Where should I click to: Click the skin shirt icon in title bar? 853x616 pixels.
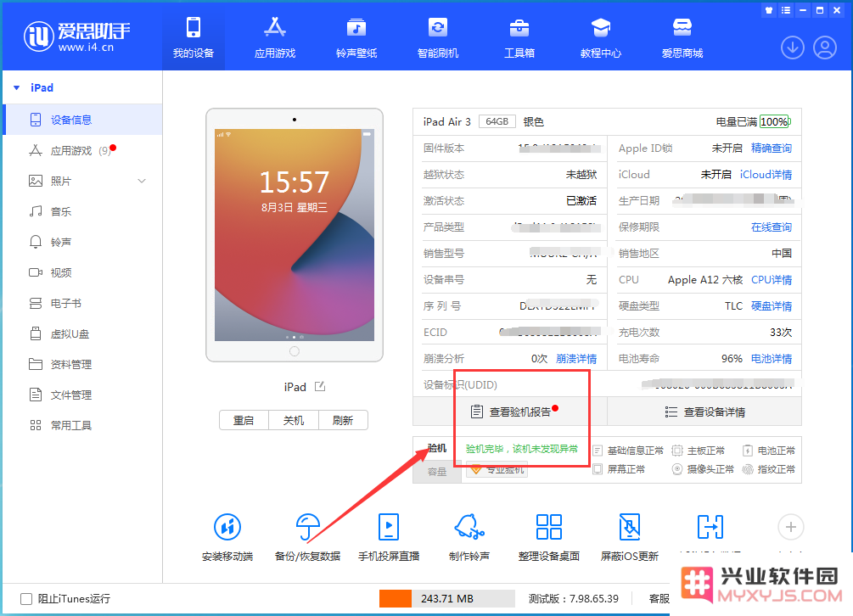769,10
